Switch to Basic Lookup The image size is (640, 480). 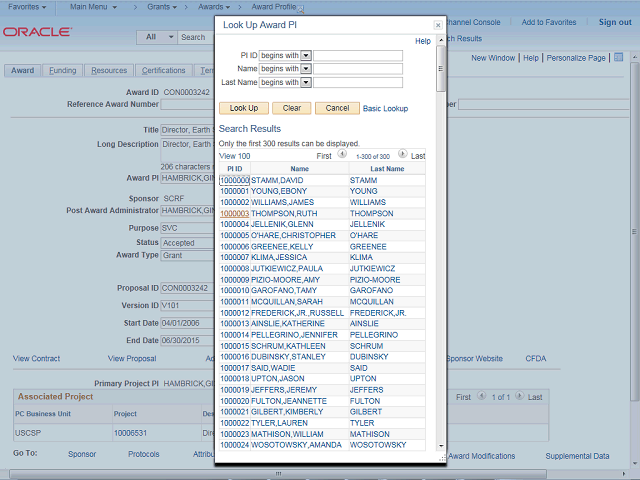click(x=385, y=108)
